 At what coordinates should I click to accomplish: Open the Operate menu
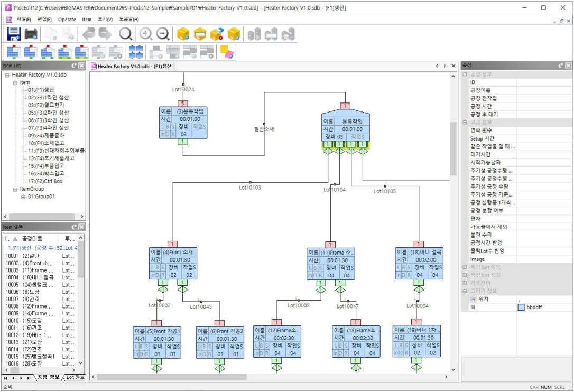coord(67,20)
